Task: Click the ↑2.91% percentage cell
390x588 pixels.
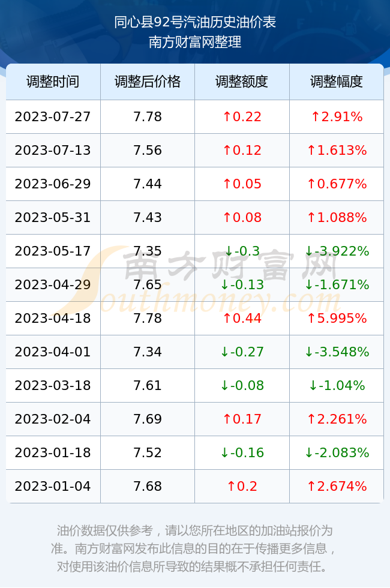Action: 337,116
